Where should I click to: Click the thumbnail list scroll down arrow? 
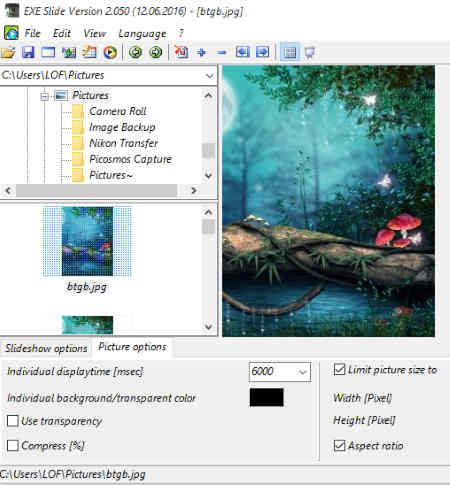(x=208, y=327)
